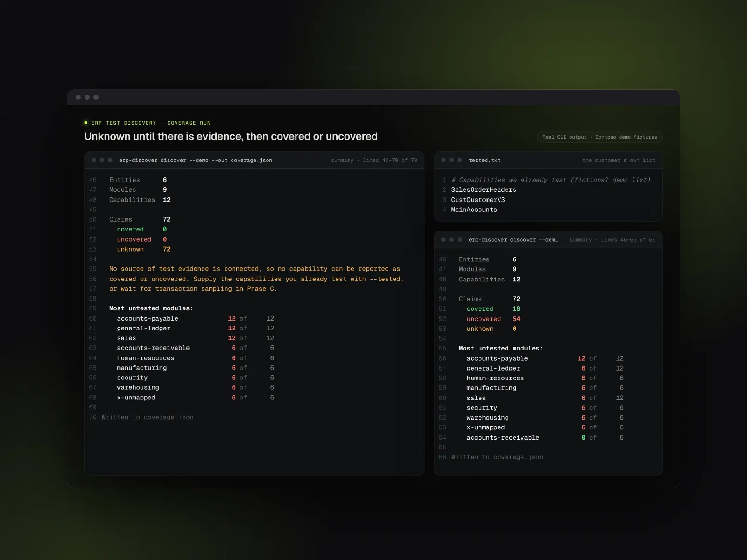Click the "uncovered 0" claims row

[142, 239]
